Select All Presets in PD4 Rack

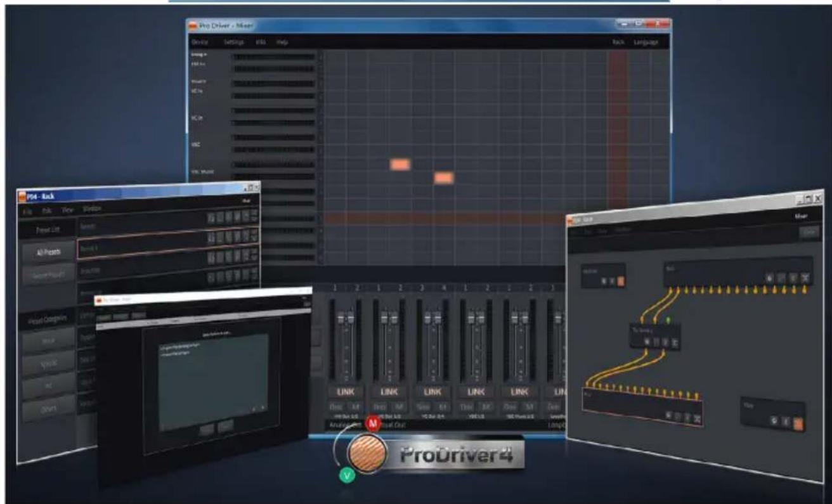48,254
